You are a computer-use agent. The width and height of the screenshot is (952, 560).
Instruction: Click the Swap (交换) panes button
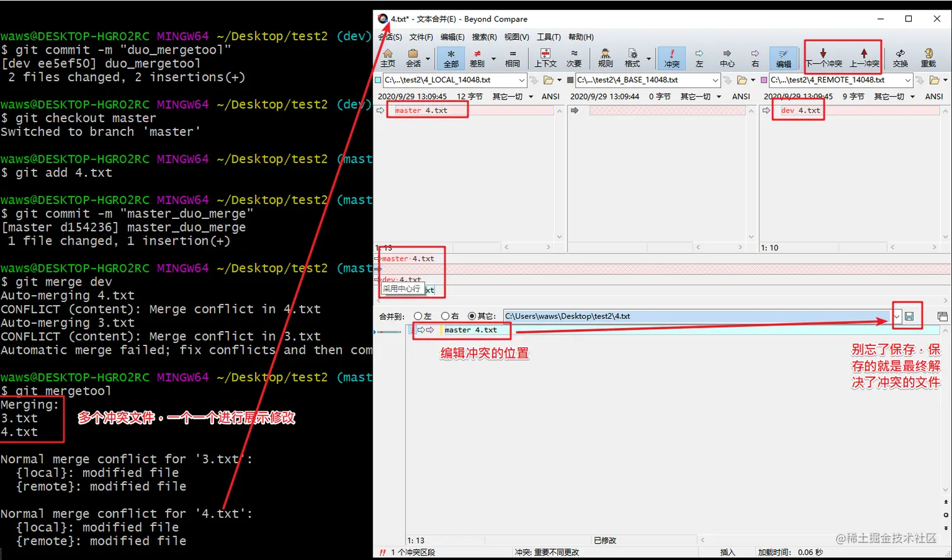(900, 58)
